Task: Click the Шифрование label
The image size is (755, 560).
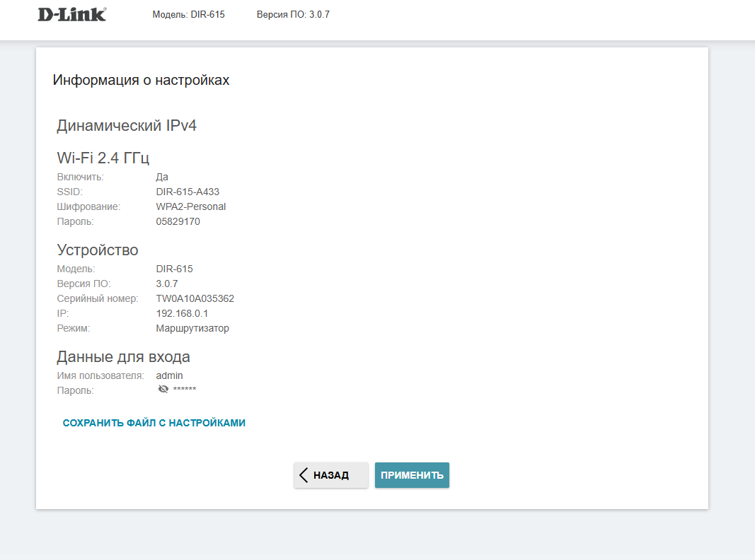Action: click(x=88, y=207)
